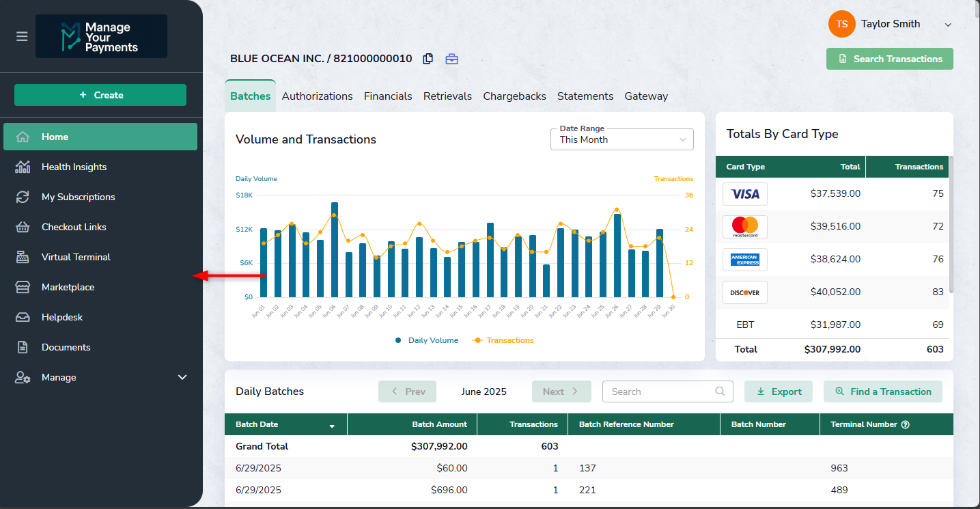Open Checkout Links page
The image size is (980, 509).
pyautogui.click(x=74, y=227)
